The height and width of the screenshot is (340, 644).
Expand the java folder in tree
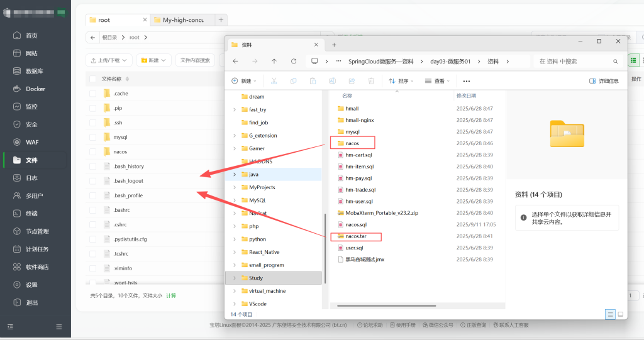(x=235, y=174)
